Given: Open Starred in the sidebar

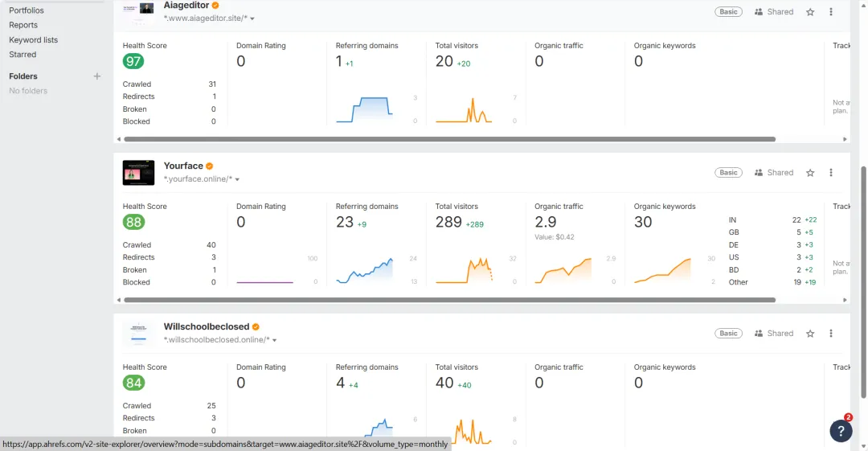Looking at the screenshot, I should tap(23, 55).
